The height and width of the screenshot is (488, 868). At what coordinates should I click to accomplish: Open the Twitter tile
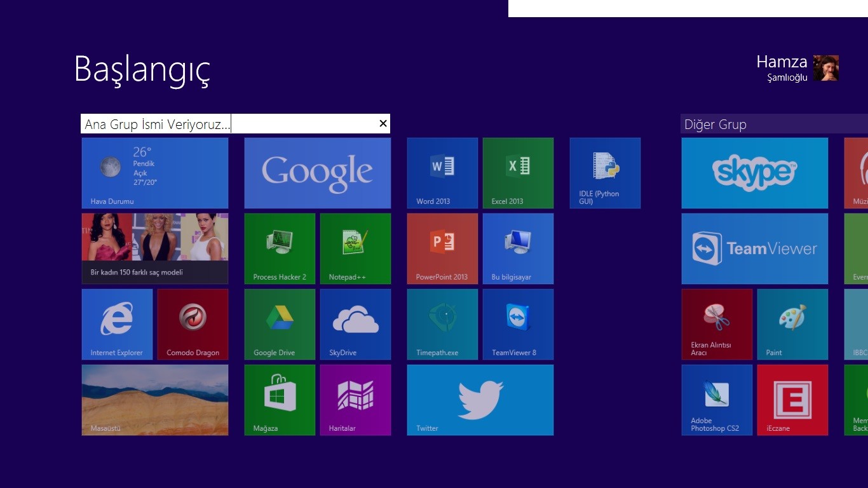[x=480, y=400]
